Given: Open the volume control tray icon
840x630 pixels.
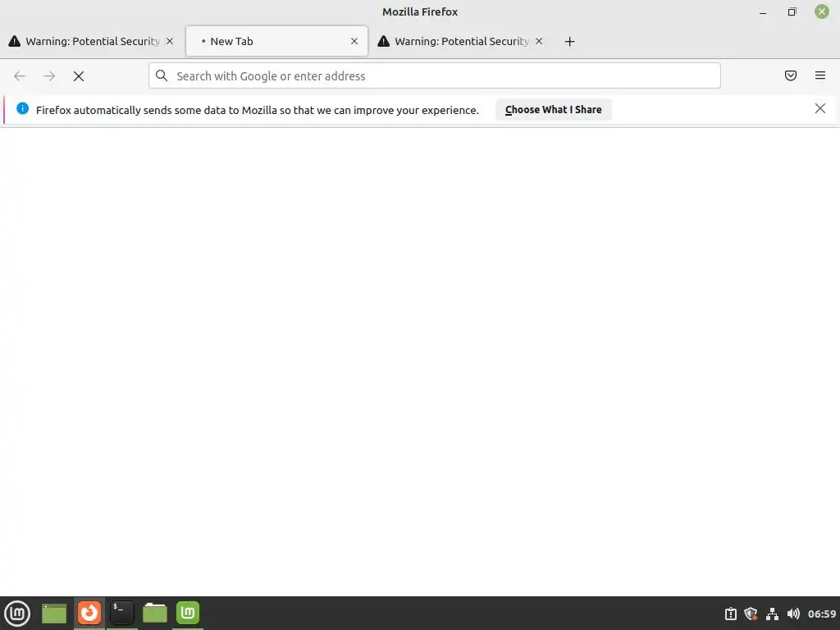Looking at the screenshot, I should click(x=793, y=614).
